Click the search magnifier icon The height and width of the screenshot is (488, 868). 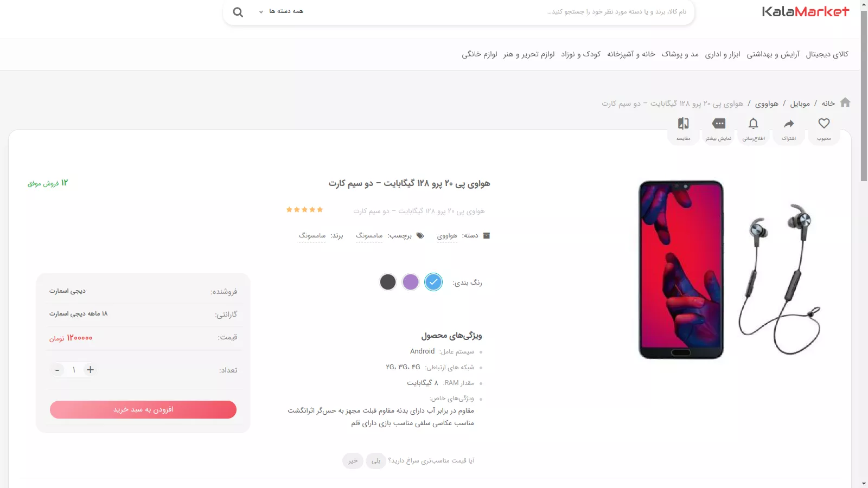click(x=238, y=12)
